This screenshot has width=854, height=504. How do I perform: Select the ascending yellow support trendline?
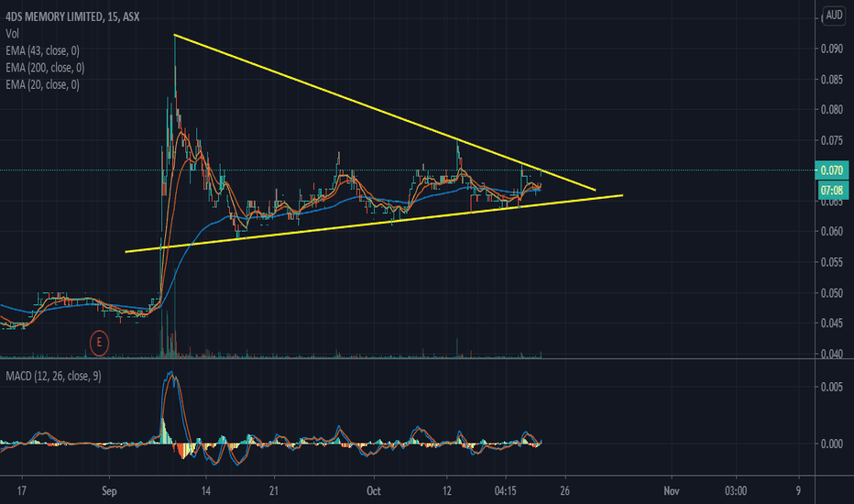click(374, 224)
